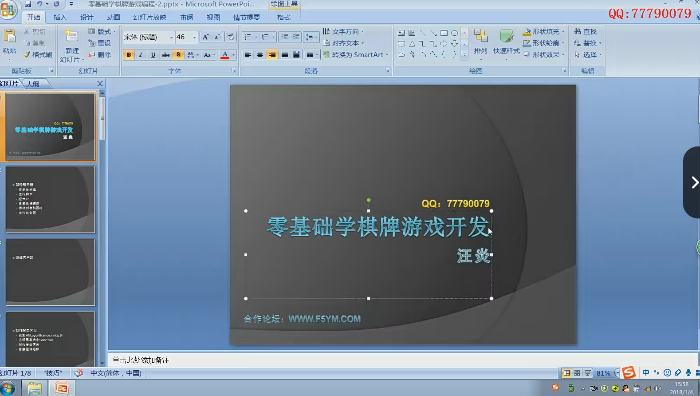This screenshot has height=396, width=700.
Task: Open the font name dropdown
Action: tap(148, 37)
